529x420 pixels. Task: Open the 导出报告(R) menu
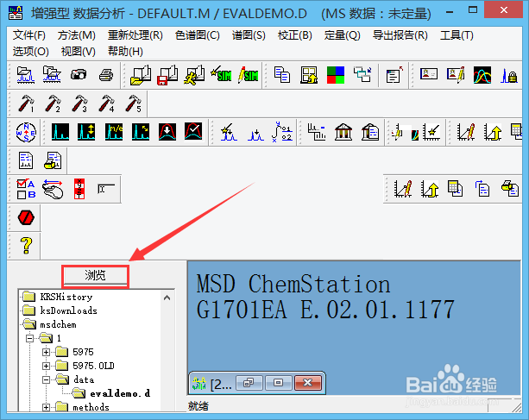click(400, 35)
